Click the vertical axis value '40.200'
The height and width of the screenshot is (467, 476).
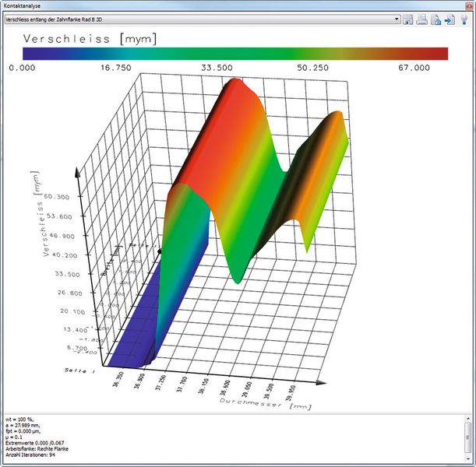[65, 255]
